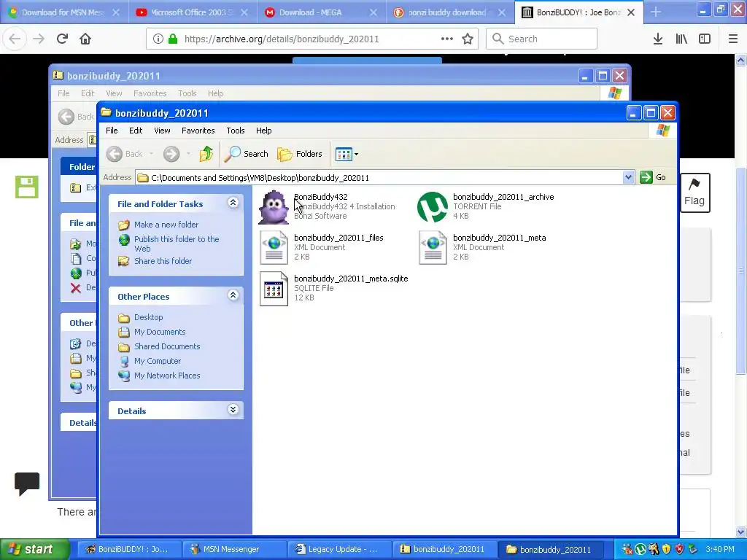The height and width of the screenshot is (560, 747).
Task: Click the Back button in background bonzibuddy window
Action: tap(76, 117)
